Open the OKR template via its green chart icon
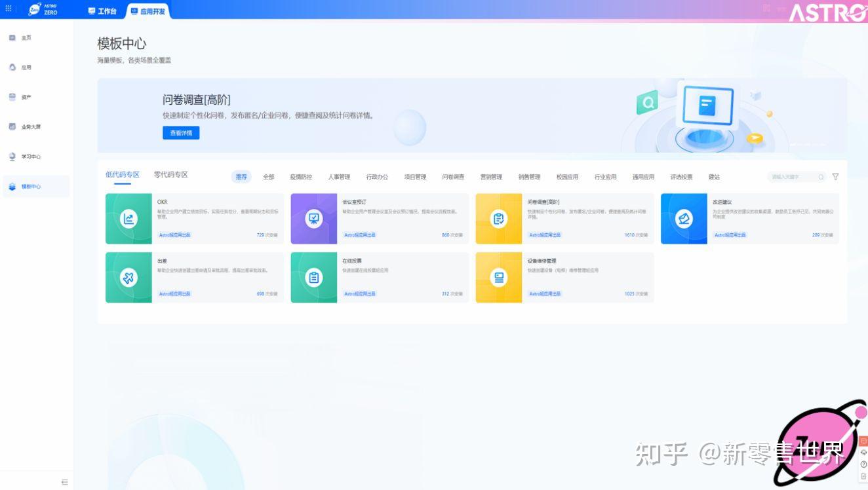Screen dimensions: 868x490 pyautogui.click(x=128, y=217)
